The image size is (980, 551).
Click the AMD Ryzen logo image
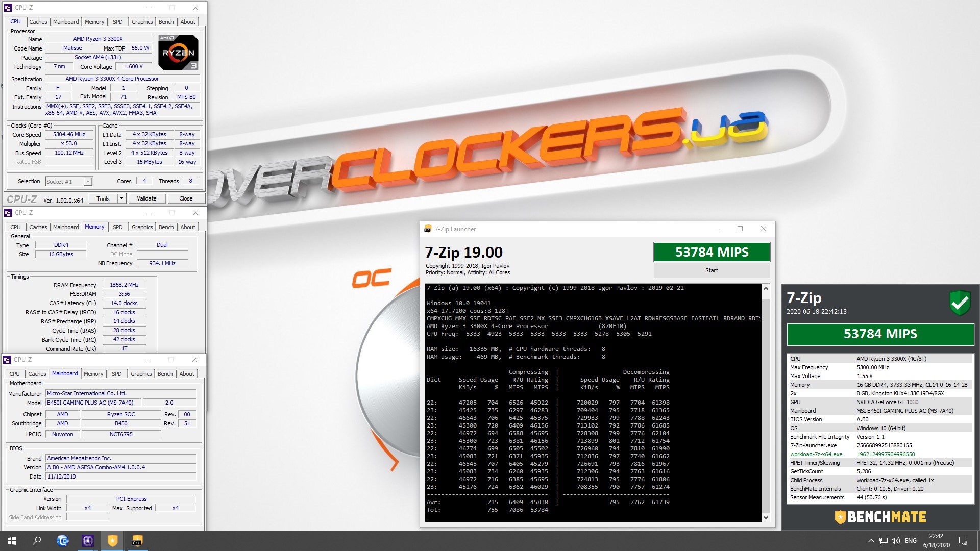[x=178, y=53]
